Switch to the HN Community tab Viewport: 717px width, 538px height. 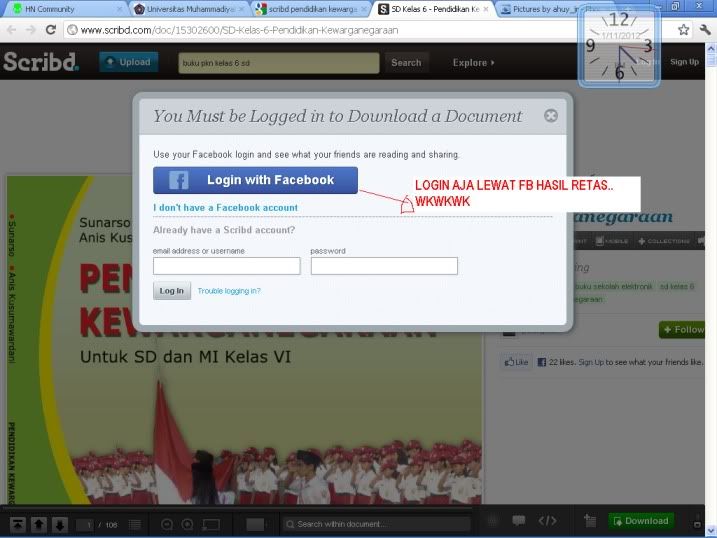(64, 9)
